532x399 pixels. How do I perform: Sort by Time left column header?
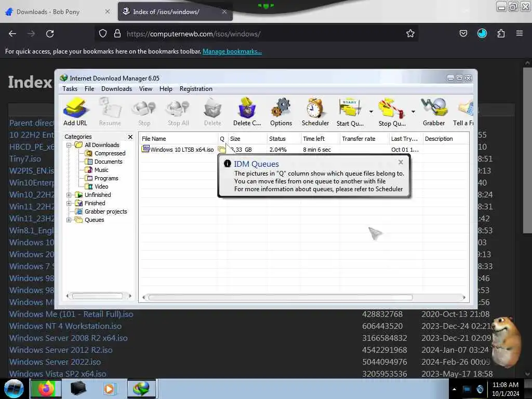click(320, 139)
